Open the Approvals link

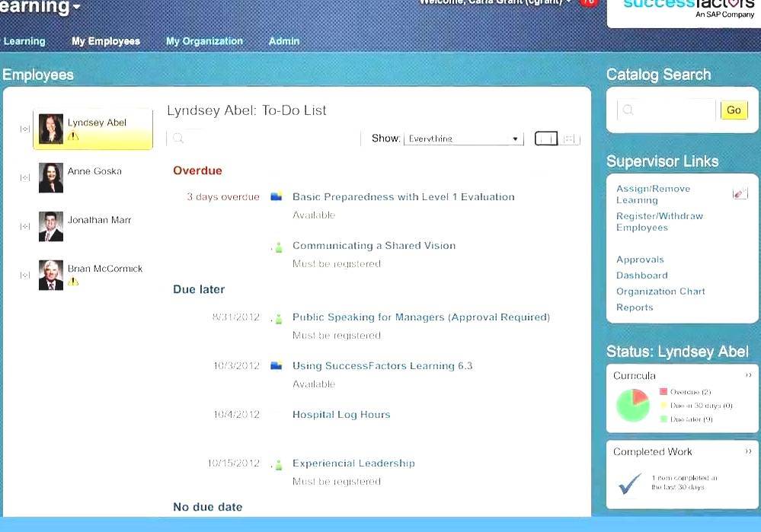click(640, 260)
